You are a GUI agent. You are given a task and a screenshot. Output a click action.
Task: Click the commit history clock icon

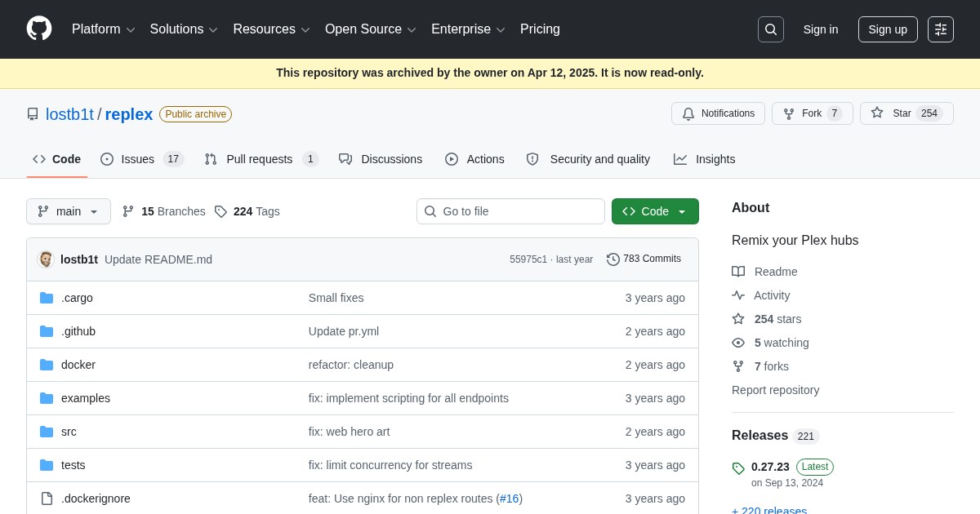(613, 259)
